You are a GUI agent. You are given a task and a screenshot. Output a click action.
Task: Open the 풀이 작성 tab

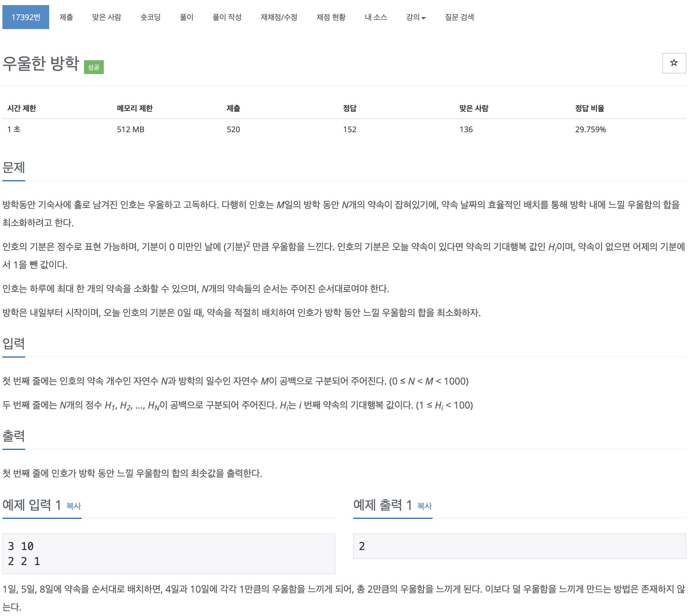click(226, 17)
